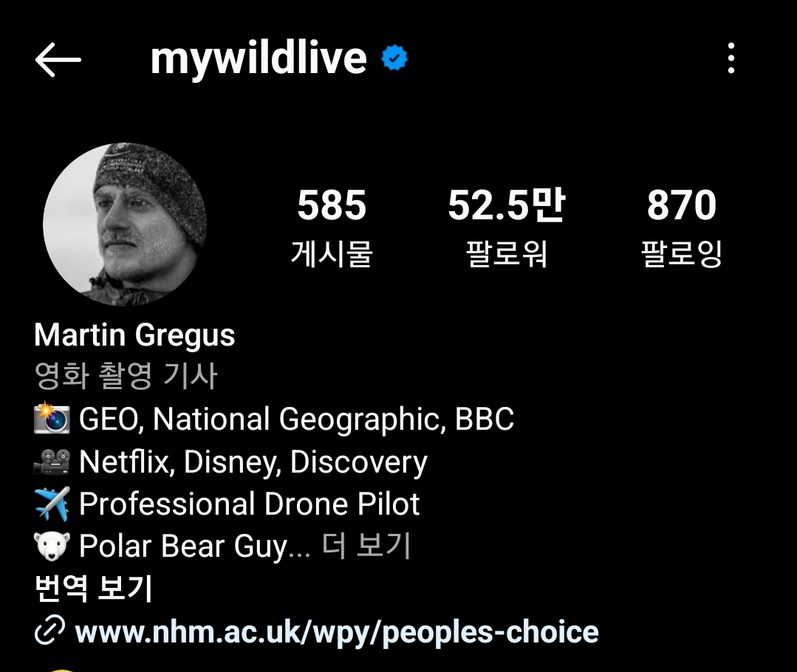Tap 번역 보기 to translate the bio

(x=93, y=589)
